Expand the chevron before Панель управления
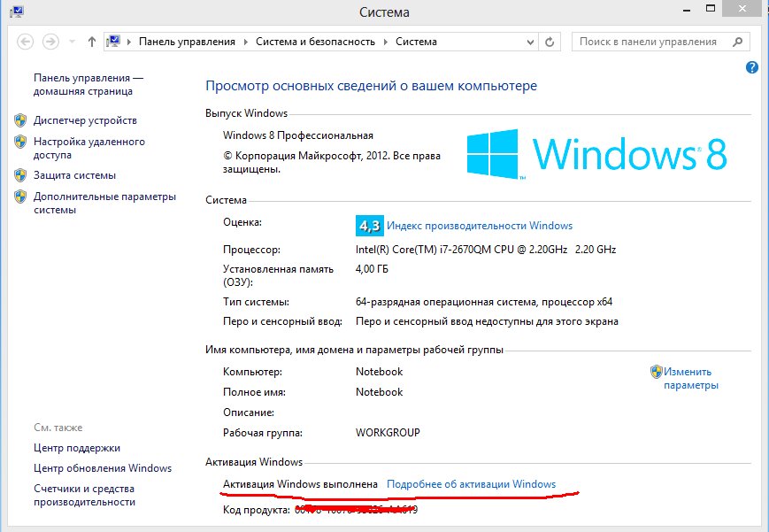 pos(129,42)
